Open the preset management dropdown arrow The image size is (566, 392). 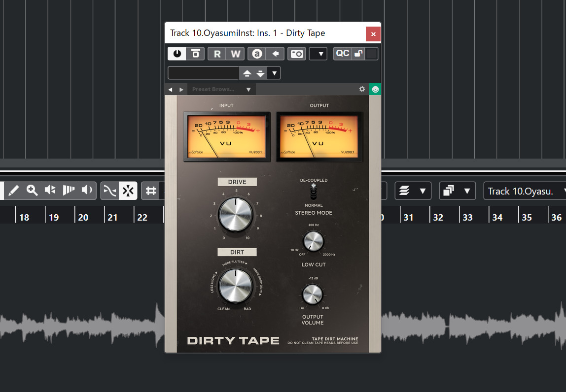274,73
